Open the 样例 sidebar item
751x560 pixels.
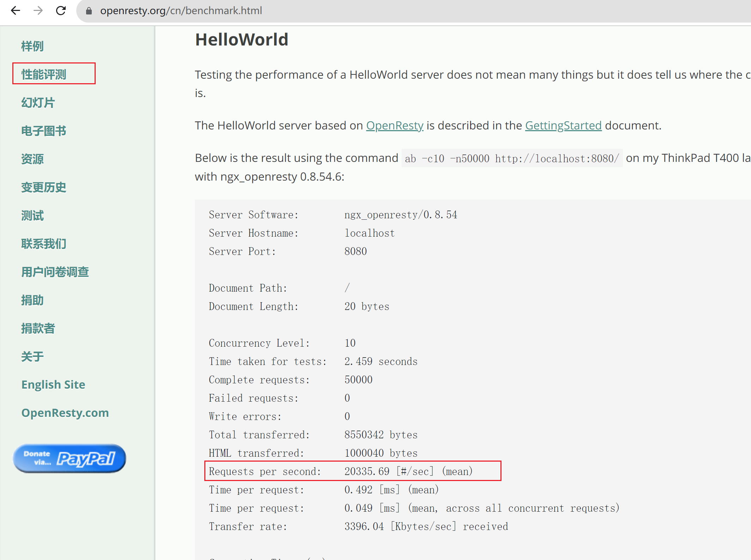coord(32,46)
